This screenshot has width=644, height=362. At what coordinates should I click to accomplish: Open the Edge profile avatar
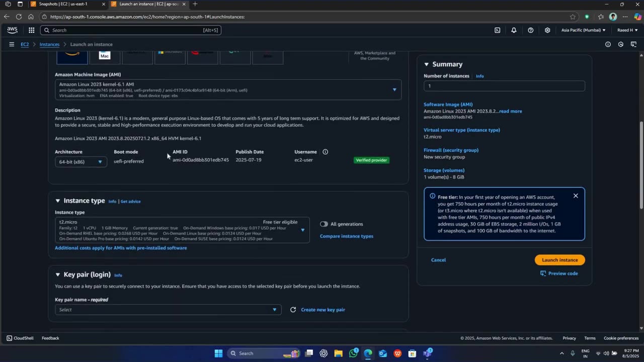[x=613, y=17]
